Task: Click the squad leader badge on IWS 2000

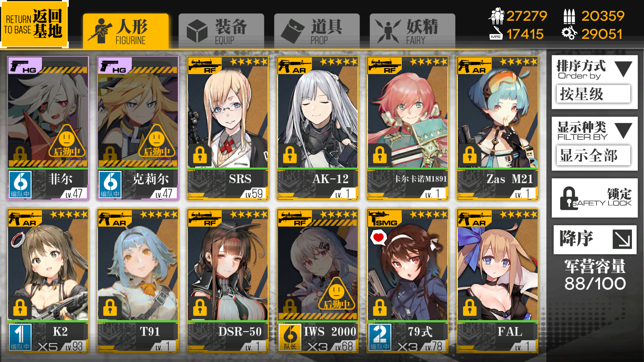Action: coord(290,337)
